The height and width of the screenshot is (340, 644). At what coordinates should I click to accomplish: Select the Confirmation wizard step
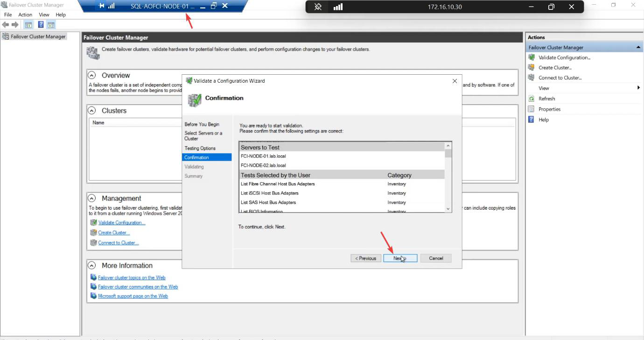(x=207, y=157)
